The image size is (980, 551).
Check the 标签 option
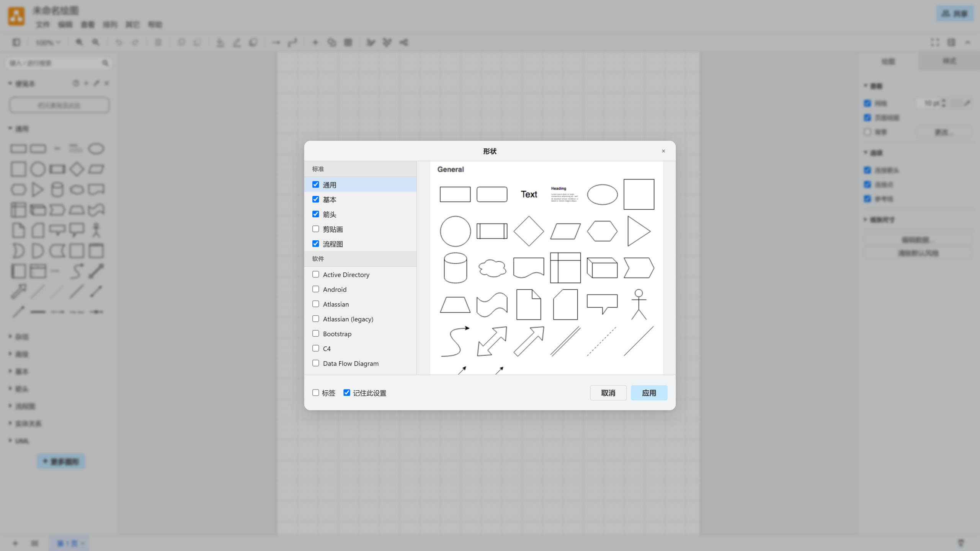pos(315,393)
